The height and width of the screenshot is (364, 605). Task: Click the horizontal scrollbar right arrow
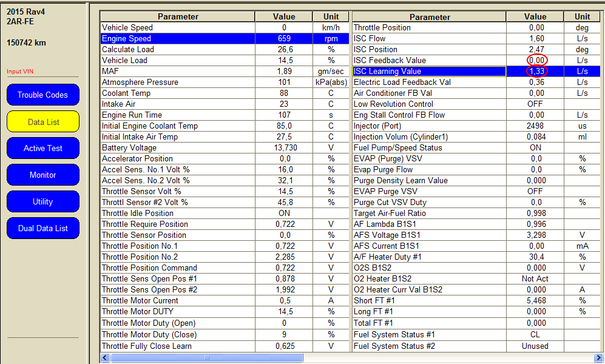pos(598,358)
